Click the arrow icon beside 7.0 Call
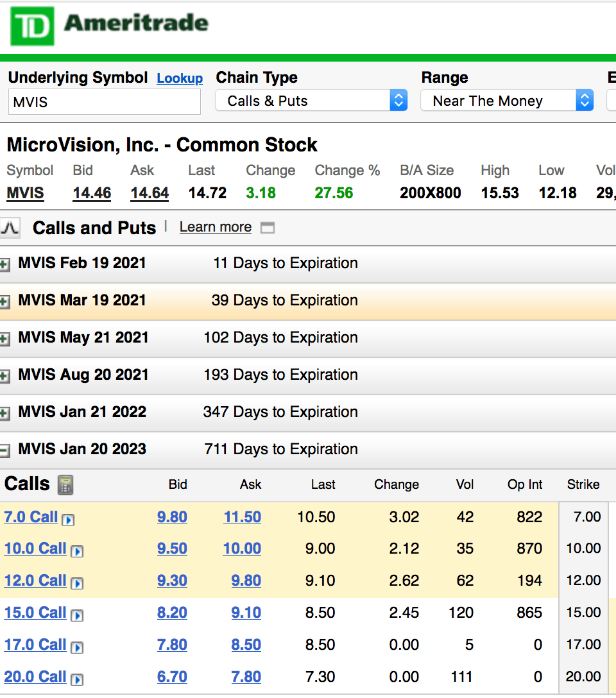616x698 pixels. point(68,519)
